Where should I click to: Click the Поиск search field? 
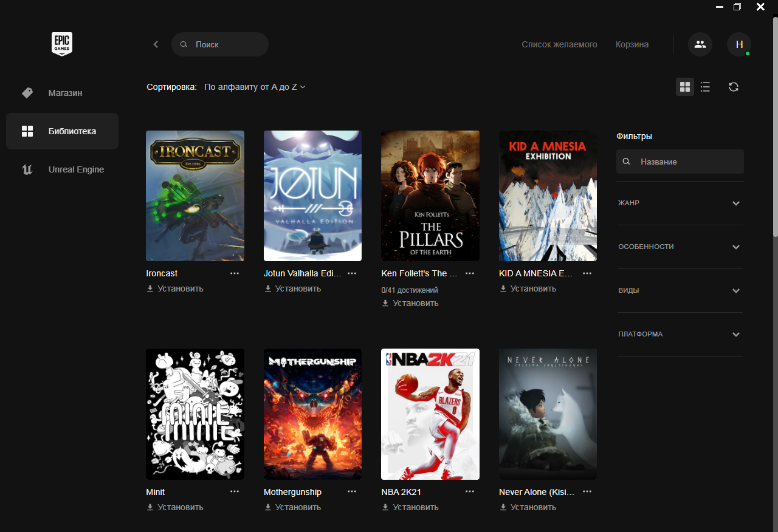point(220,44)
